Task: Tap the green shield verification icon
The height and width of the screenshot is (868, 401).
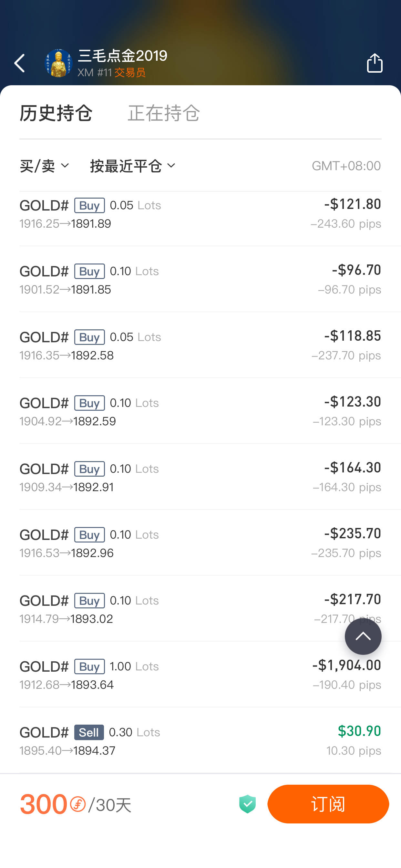Action: [247, 804]
